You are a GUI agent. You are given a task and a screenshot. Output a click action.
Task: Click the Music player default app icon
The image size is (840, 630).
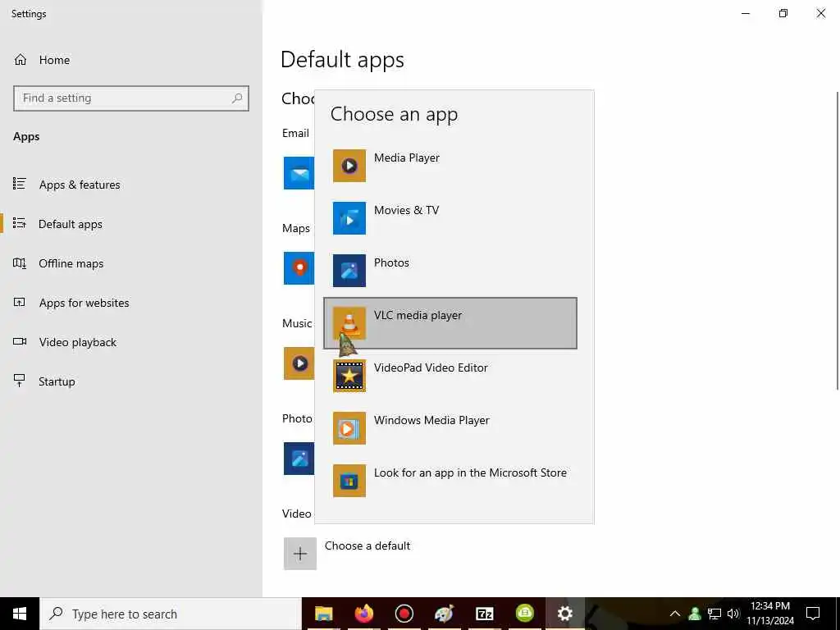coord(299,363)
